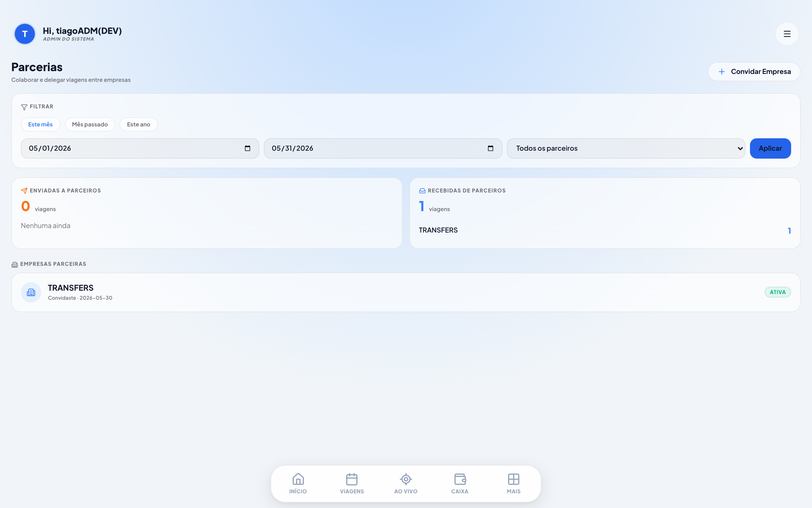Expand the Todos os parceiros dropdown

626,148
